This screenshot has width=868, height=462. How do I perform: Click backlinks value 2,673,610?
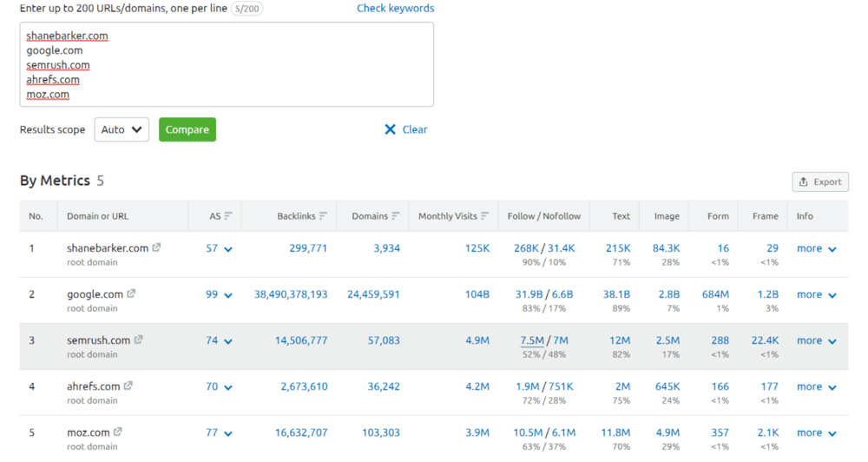304,386
